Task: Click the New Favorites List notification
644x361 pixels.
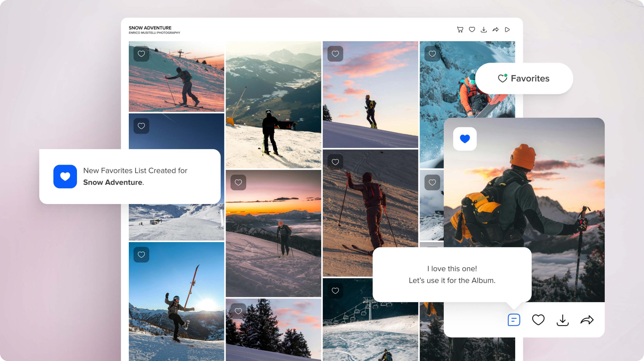Action: pos(130,176)
